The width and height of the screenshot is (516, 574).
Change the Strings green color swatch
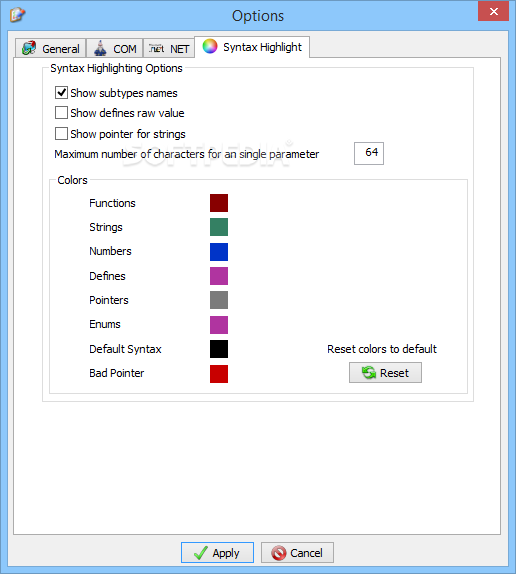[x=219, y=227]
